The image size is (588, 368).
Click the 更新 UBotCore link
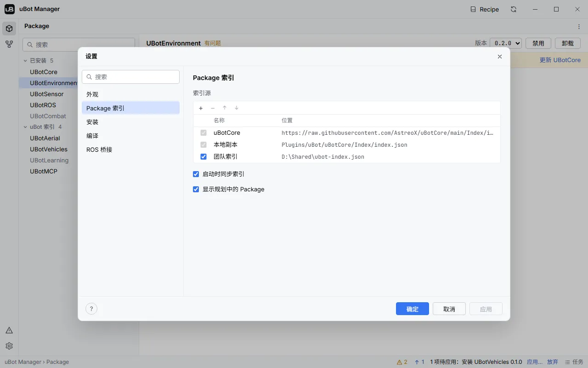[560, 60]
